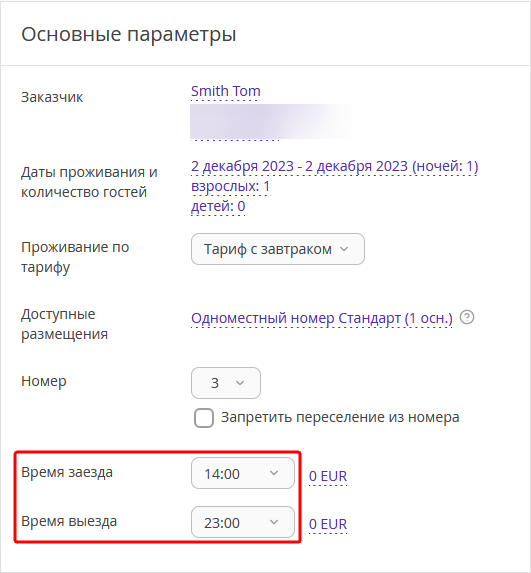Change the adults count 'взрослых: 1'

(x=231, y=186)
